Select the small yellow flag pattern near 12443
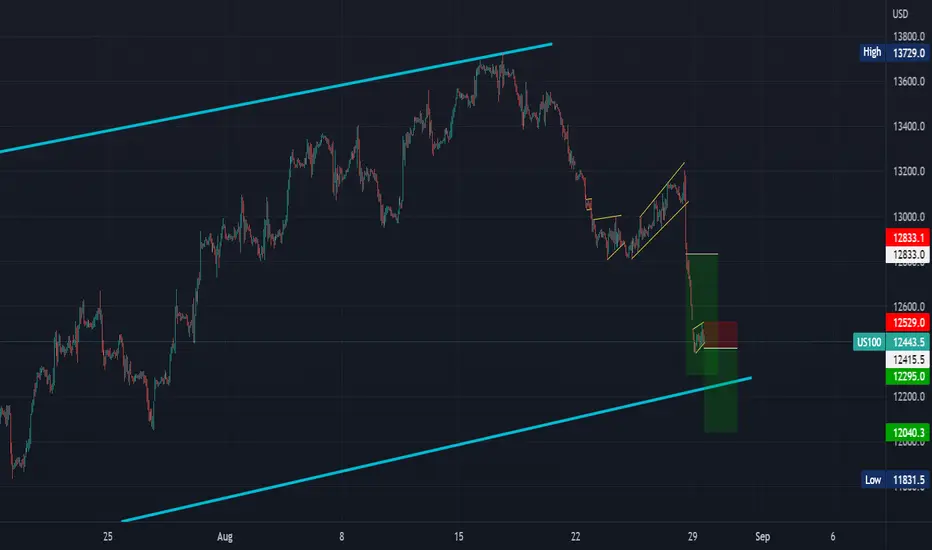The image size is (932, 550). pos(698,337)
